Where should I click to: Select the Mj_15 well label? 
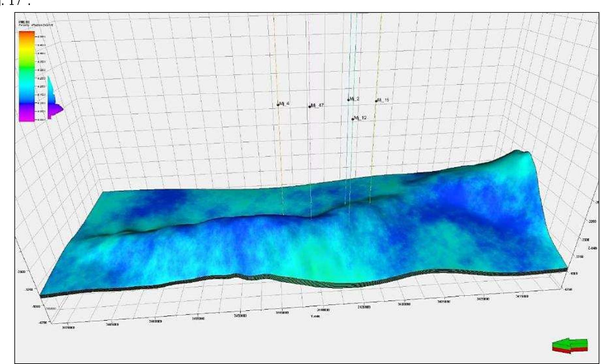click(384, 100)
